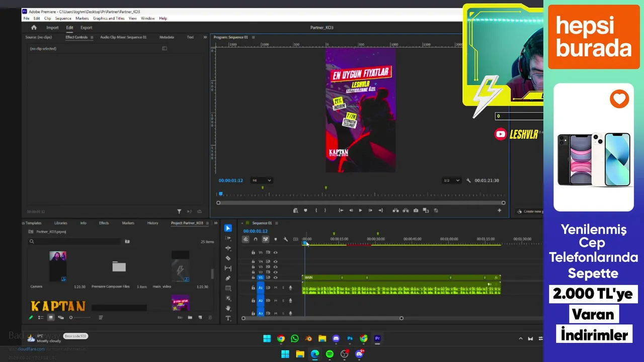This screenshot has width=644, height=362.
Task: Toggle lock on track V1
Action: coord(253,278)
